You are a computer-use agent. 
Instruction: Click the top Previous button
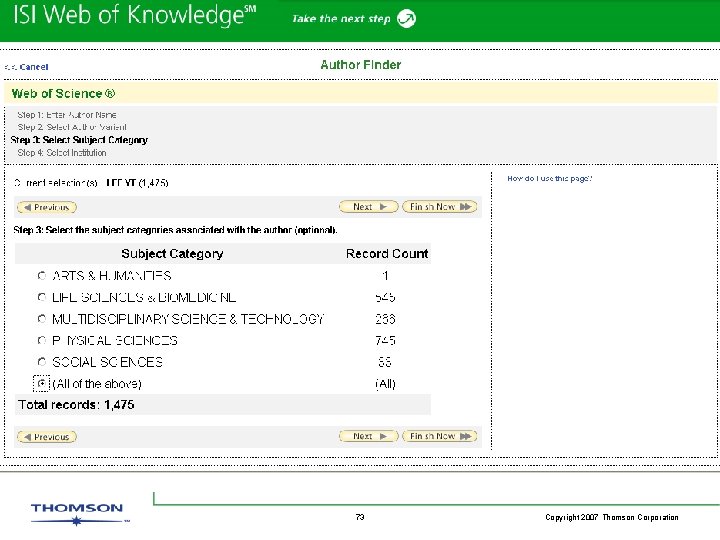tap(47, 208)
